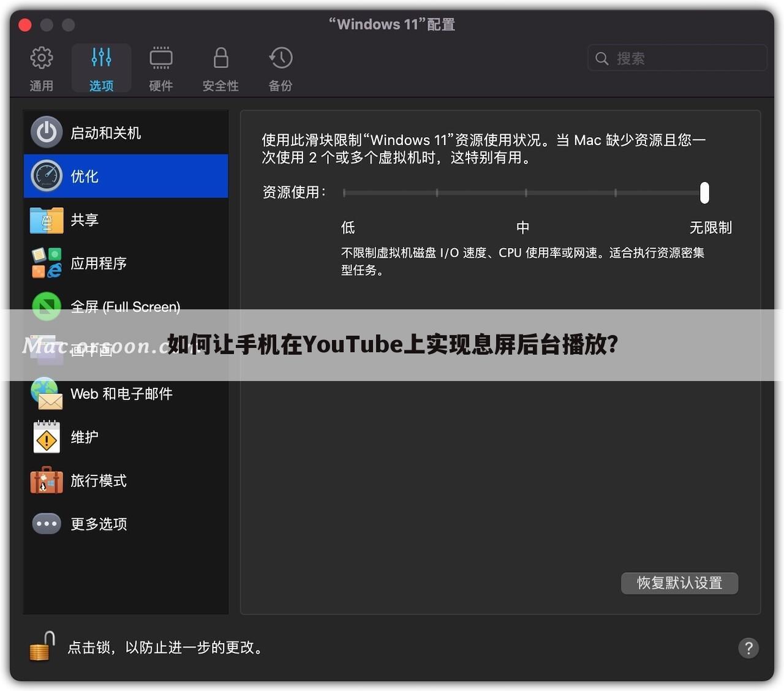Click the 全屏 (Full Screen) green icon
784x691 pixels.
coord(47,306)
